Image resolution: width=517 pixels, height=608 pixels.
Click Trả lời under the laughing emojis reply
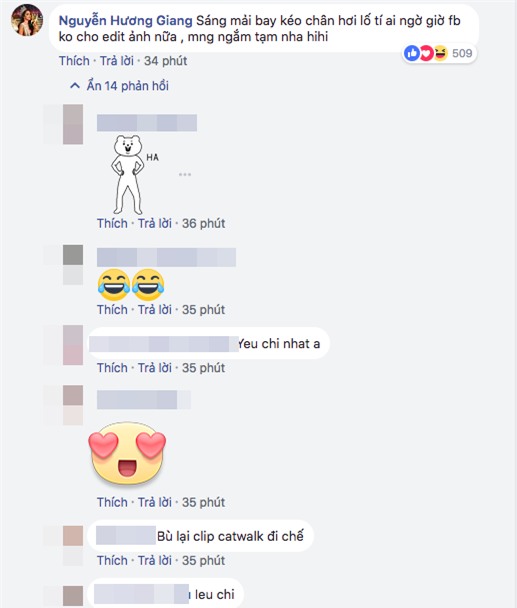pyautogui.click(x=155, y=309)
